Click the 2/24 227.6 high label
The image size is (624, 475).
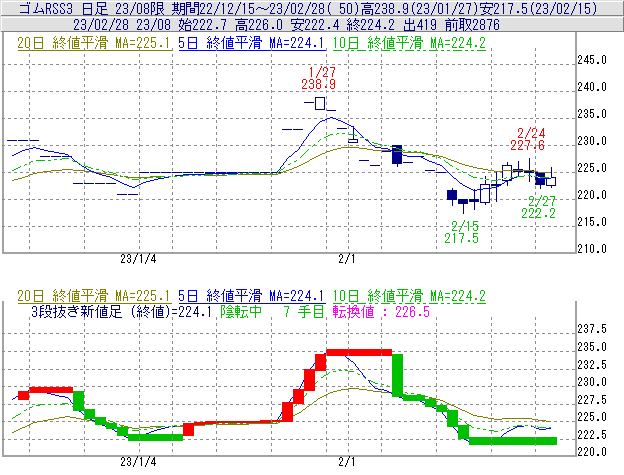pyautogui.click(x=528, y=139)
